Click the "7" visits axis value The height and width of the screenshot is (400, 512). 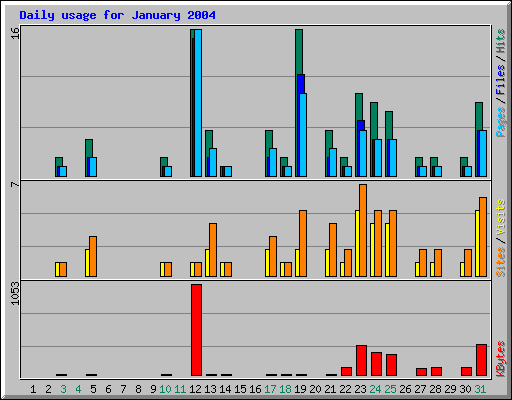coord(15,184)
